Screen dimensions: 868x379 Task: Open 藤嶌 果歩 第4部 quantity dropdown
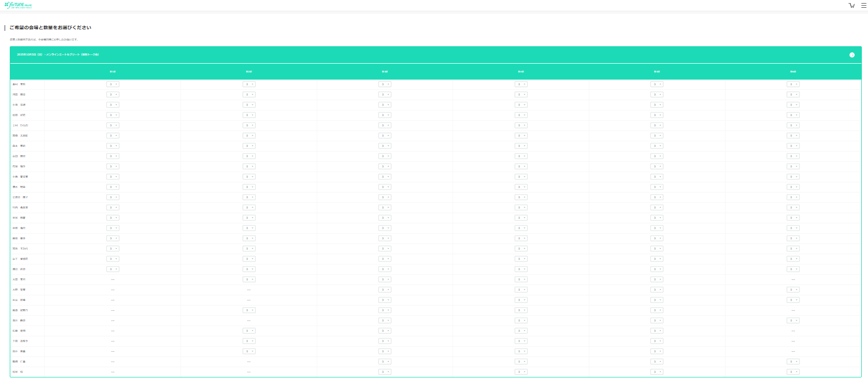pyautogui.click(x=521, y=238)
